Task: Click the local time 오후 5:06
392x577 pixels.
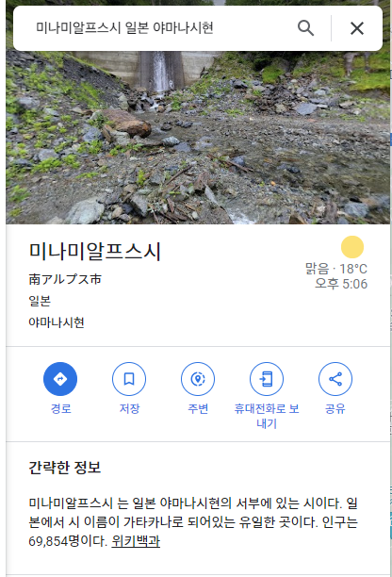Action: pyautogui.click(x=341, y=284)
